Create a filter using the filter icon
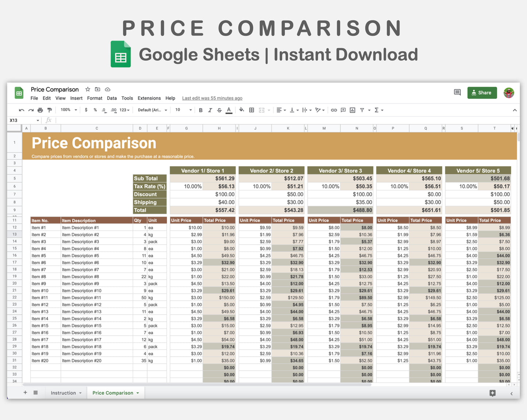Image resolution: width=527 pixels, height=420 pixels. coord(362,110)
